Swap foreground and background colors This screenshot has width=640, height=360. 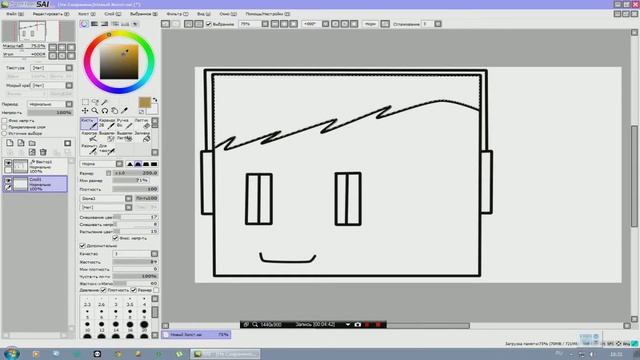tap(155, 100)
